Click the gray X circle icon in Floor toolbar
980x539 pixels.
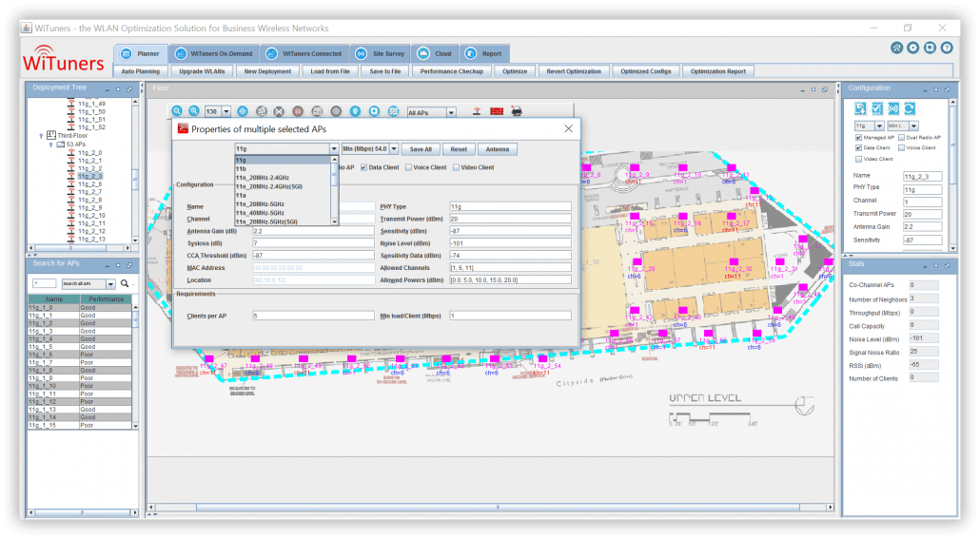pyautogui.click(x=279, y=111)
